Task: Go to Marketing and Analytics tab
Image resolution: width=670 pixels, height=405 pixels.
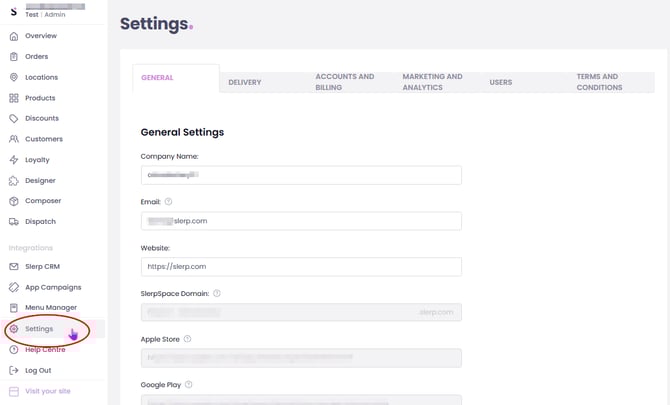Action: (x=432, y=82)
